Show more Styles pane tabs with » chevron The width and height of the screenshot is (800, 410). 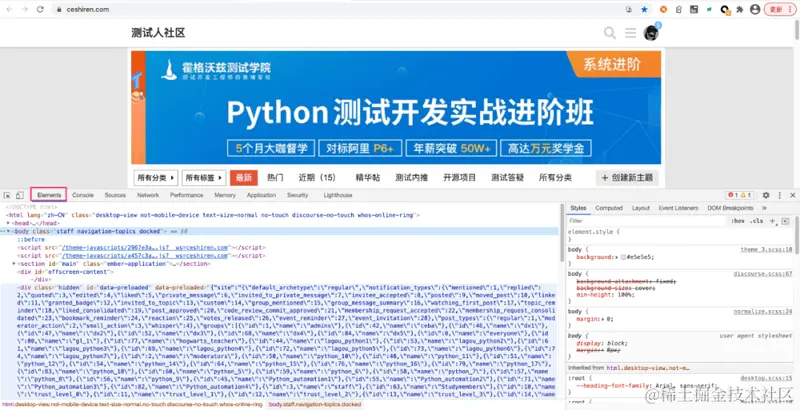click(x=764, y=208)
